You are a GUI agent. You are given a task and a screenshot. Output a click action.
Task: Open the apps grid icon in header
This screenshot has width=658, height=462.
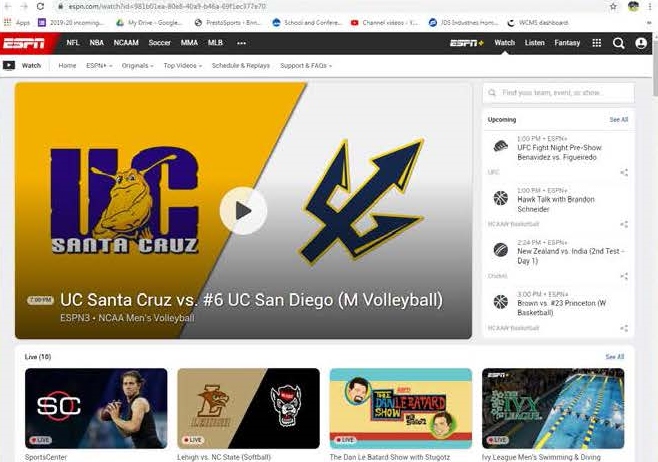(596, 43)
